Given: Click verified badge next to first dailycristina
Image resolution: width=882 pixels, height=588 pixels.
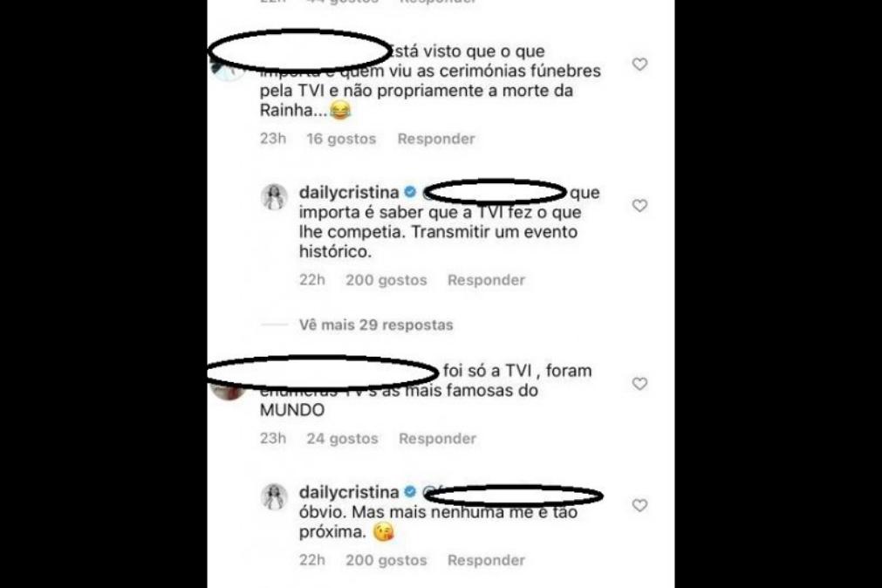Looking at the screenshot, I should click(x=410, y=192).
